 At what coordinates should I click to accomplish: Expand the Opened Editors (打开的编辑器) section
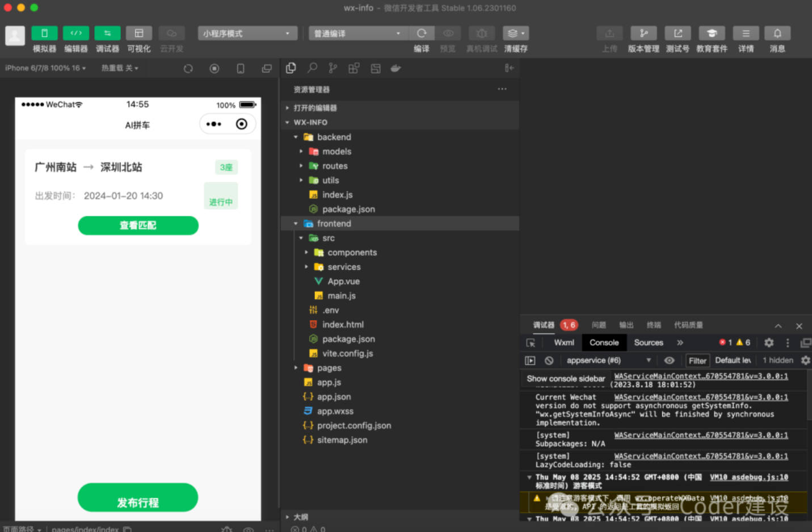tap(400, 108)
